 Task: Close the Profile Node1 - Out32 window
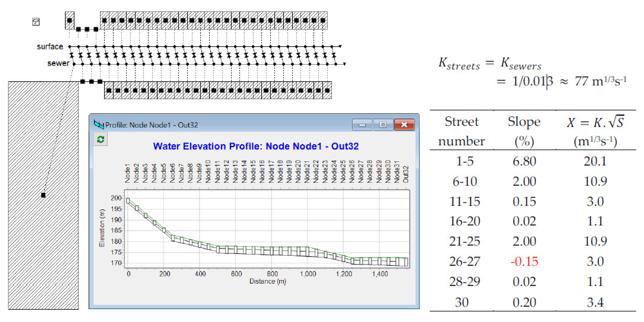[404, 125]
